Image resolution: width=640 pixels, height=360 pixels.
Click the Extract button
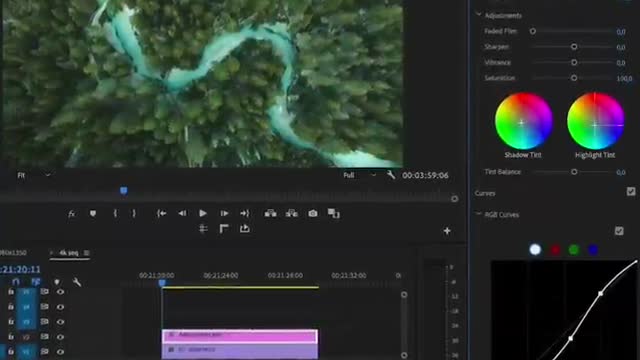(x=292, y=213)
